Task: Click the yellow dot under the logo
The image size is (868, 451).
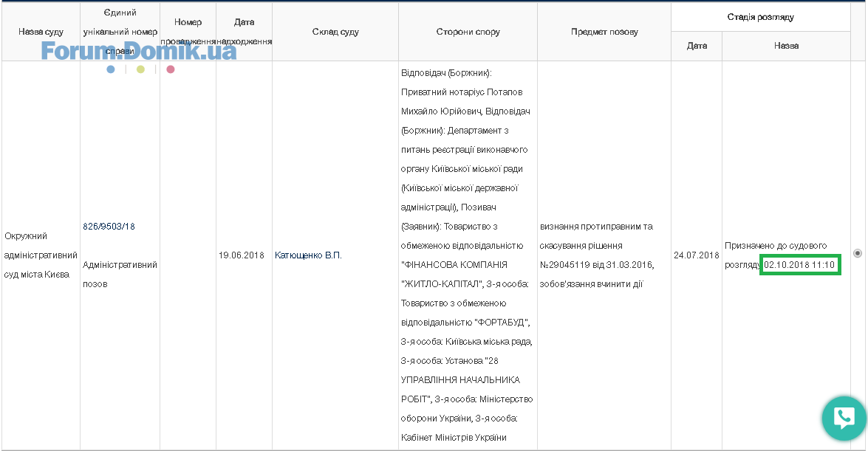Action: pos(140,69)
